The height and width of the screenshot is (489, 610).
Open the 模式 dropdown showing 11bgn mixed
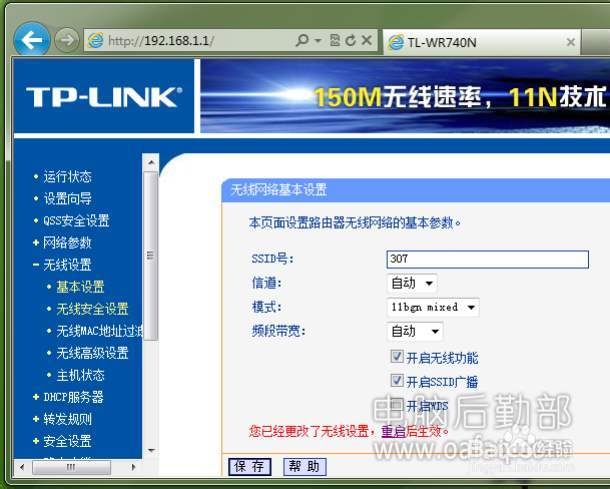pyautogui.click(x=433, y=307)
